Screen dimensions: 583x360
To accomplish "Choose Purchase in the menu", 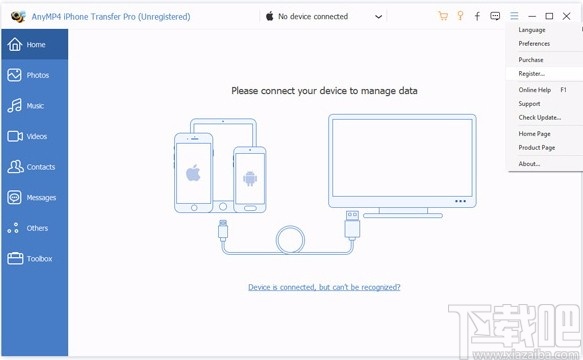I will click(x=531, y=60).
